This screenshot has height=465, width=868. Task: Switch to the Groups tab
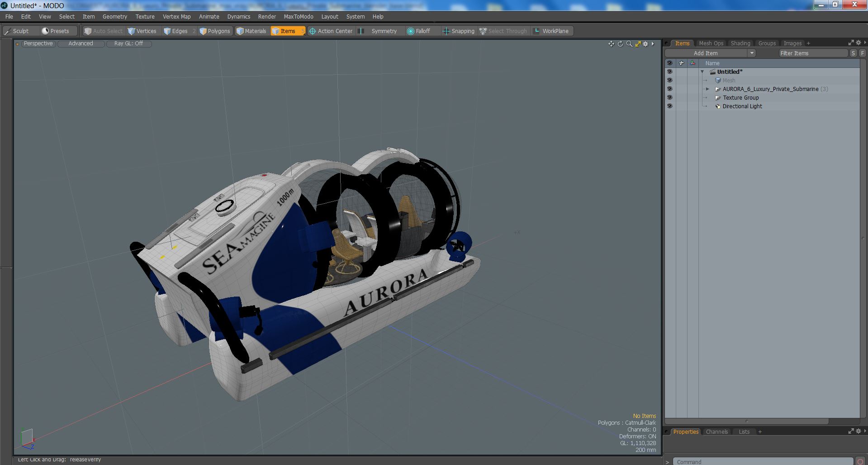tap(767, 43)
